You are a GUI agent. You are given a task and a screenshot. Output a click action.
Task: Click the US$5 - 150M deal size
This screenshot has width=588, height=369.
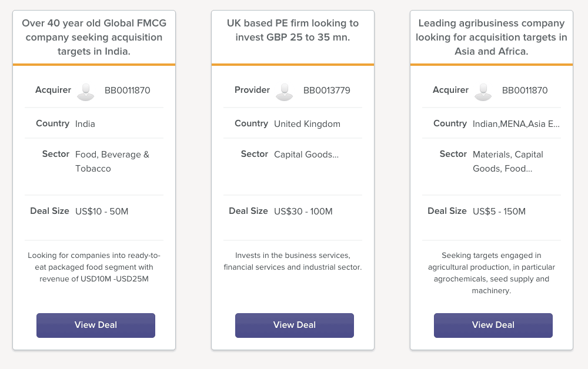point(499,212)
